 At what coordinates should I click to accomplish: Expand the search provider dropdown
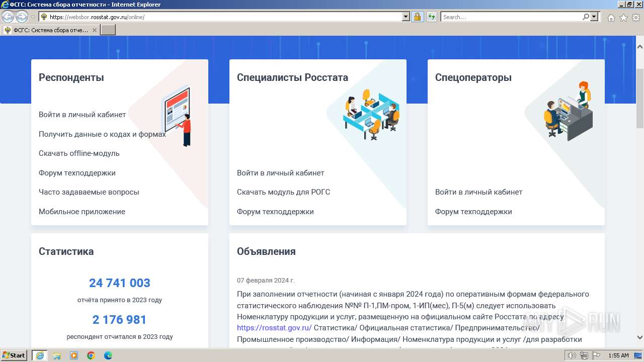(x=594, y=17)
